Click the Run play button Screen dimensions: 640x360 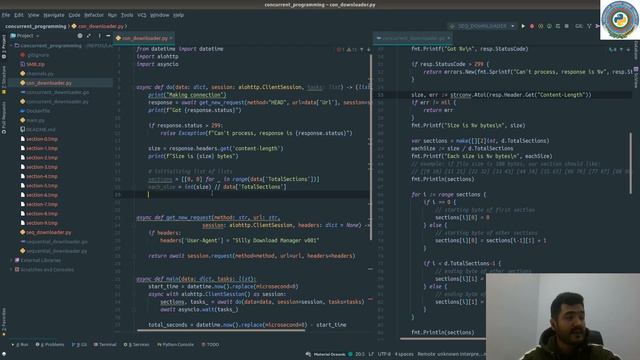(523, 26)
